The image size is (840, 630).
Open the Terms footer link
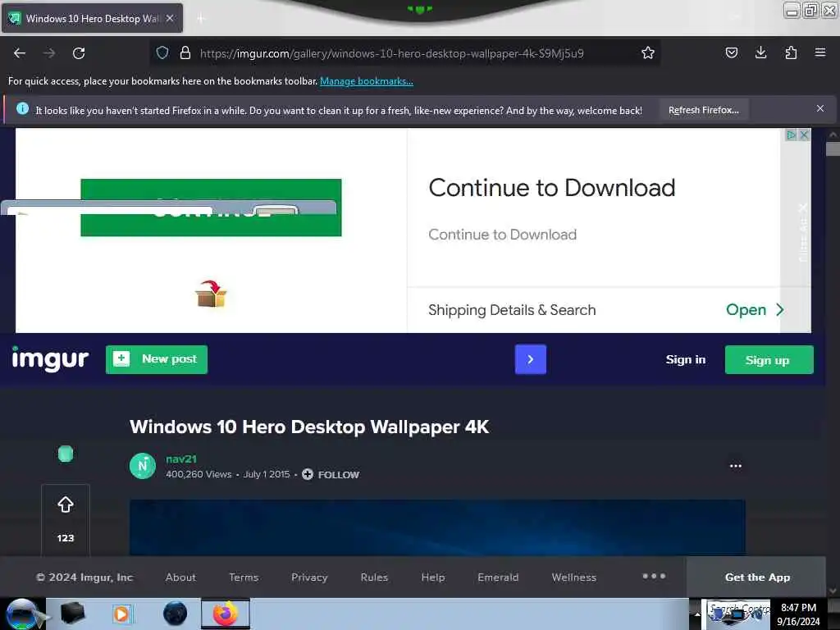pos(244,577)
